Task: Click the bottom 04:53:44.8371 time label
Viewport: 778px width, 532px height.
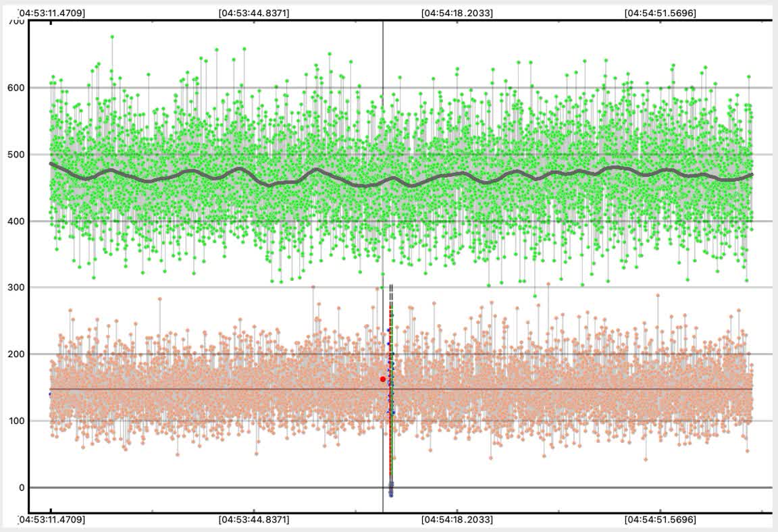Action: click(x=254, y=520)
